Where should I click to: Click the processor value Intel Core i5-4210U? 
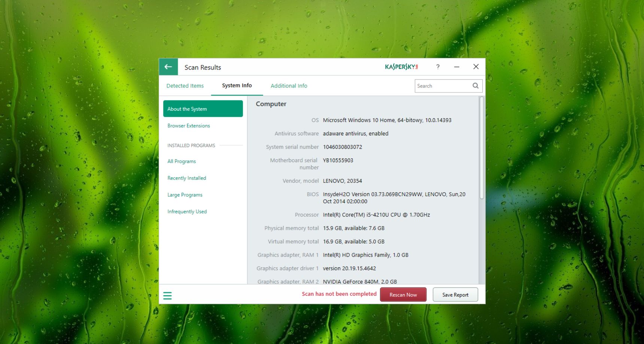pyautogui.click(x=376, y=215)
